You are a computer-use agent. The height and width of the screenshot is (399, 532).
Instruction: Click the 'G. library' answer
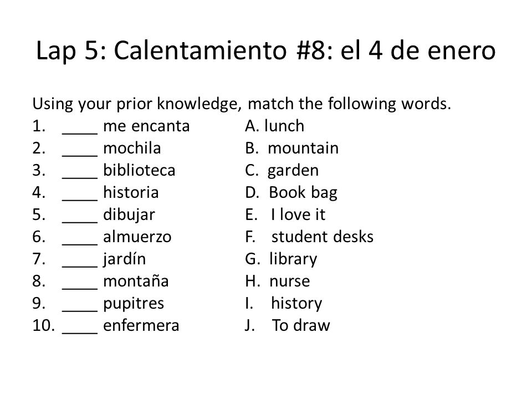click(x=281, y=259)
